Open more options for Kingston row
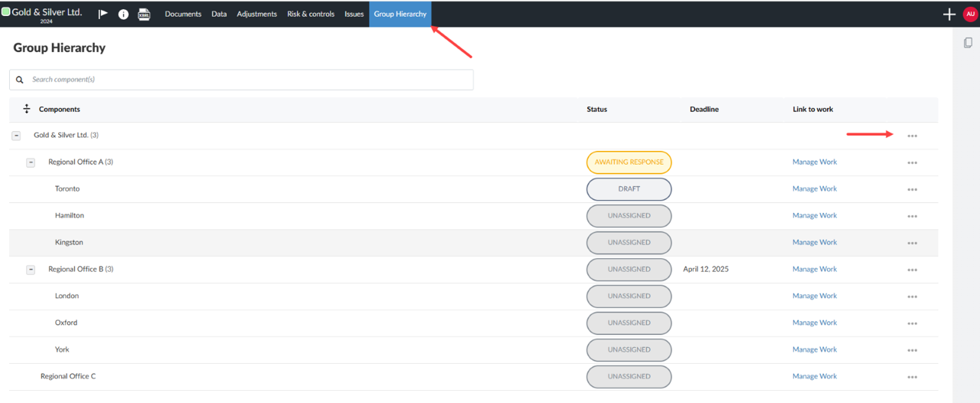980x403 pixels. (x=912, y=243)
